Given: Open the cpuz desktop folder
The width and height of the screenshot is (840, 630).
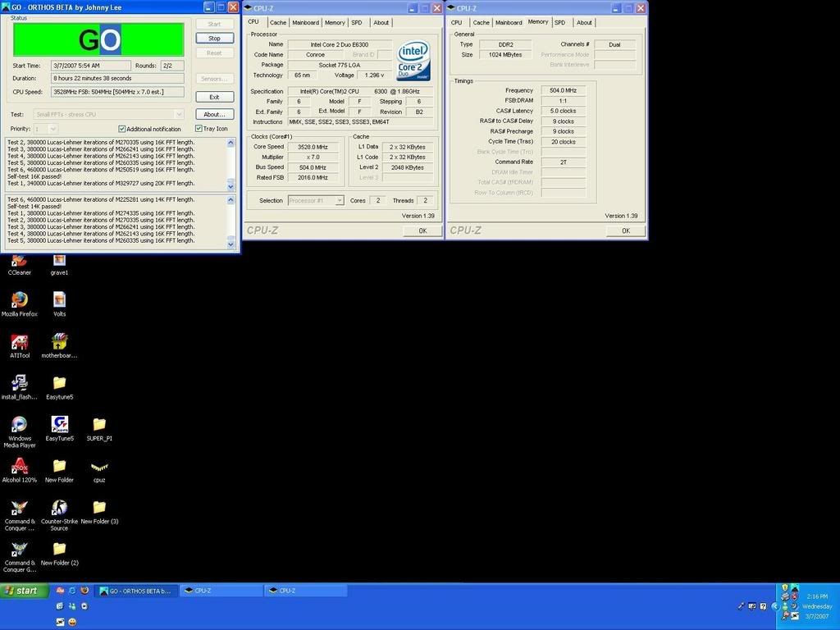Looking at the screenshot, I should coord(99,467).
